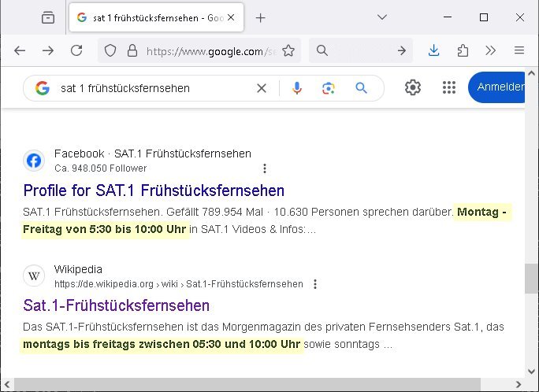Image resolution: width=539 pixels, height=392 pixels.
Task: Open Profile for SAT.1 Frühstücksfernsehen link
Action: (x=154, y=190)
